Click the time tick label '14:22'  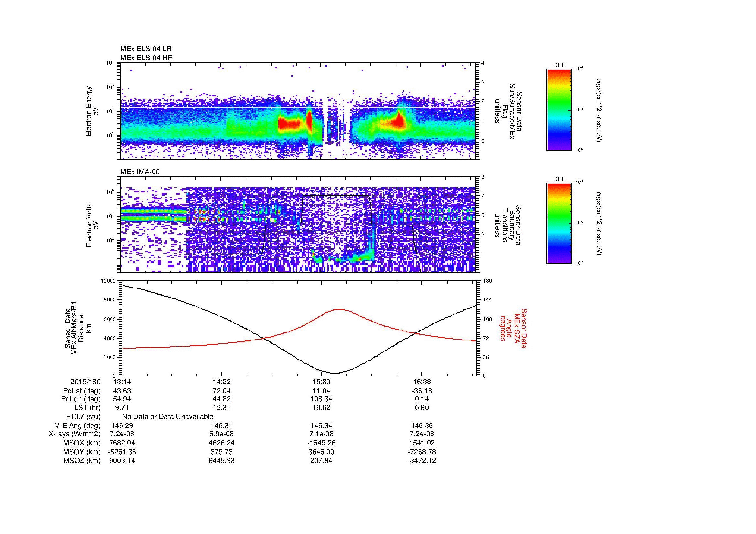point(222,382)
